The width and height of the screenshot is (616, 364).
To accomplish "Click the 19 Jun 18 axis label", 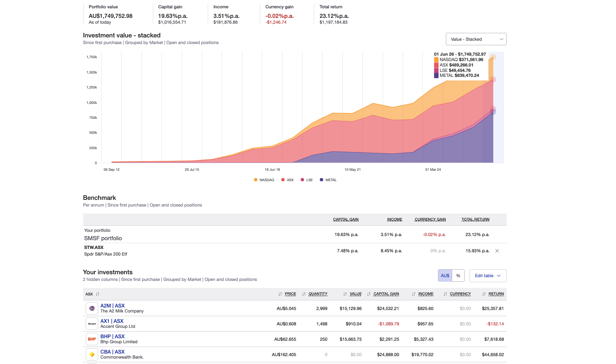I will (272, 170).
